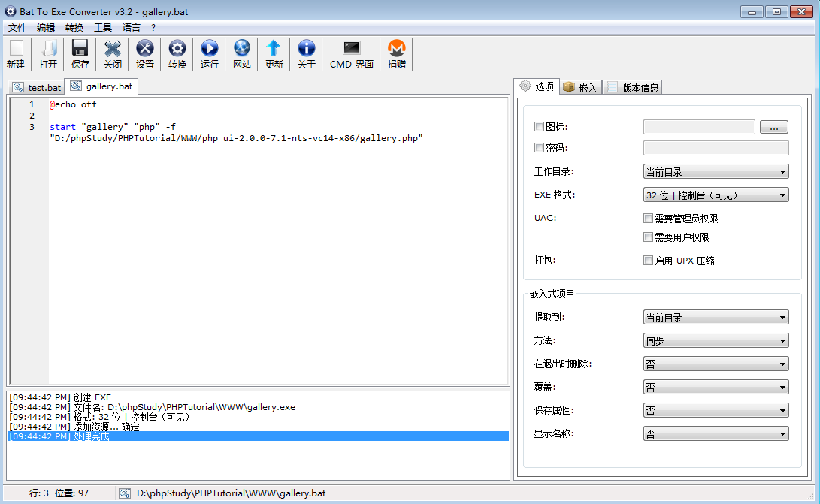Check 需要用户权限 option
Image resolution: width=820 pixels, height=504 pixels.
tap(649, 237)
